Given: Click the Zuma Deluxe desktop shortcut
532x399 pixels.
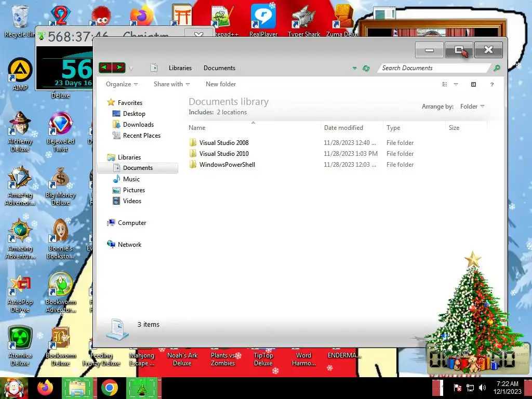Looking at the screenshot, I should click(343, 20).
